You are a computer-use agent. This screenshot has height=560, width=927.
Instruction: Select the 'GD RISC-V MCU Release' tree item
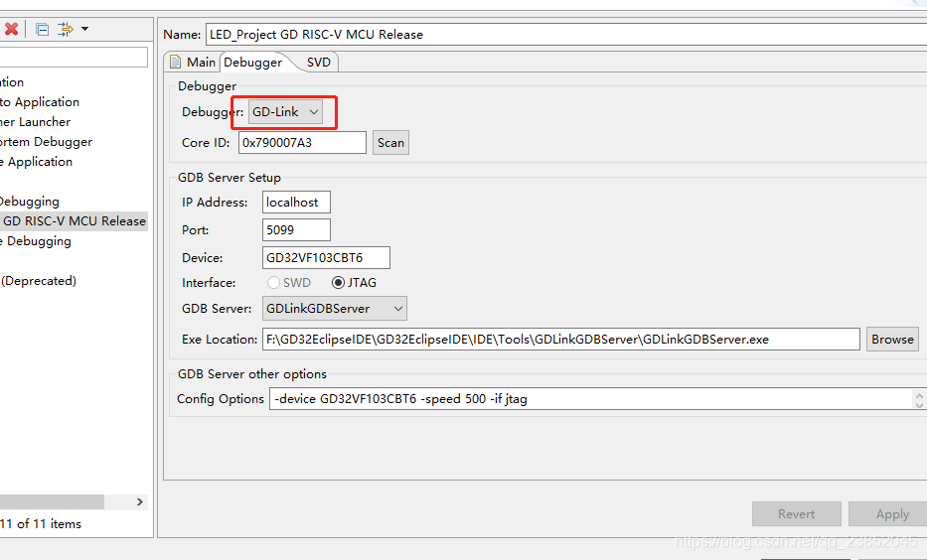tap(74, 221)
